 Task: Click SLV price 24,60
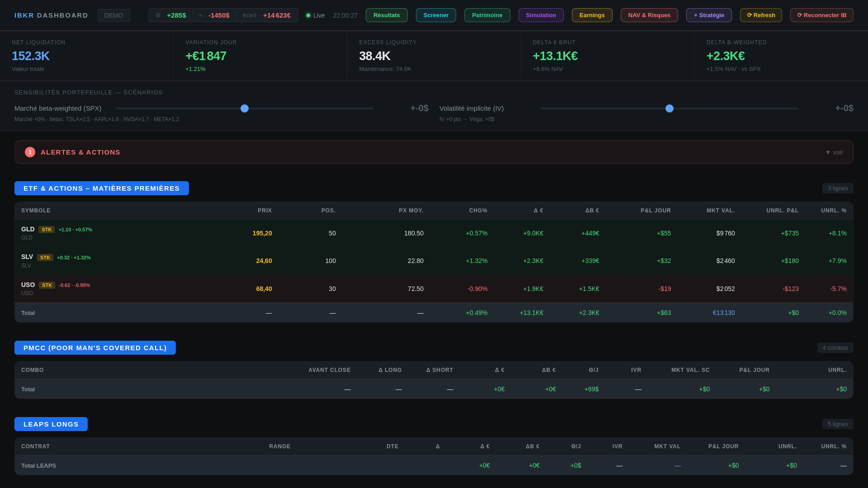pos(264,261)
